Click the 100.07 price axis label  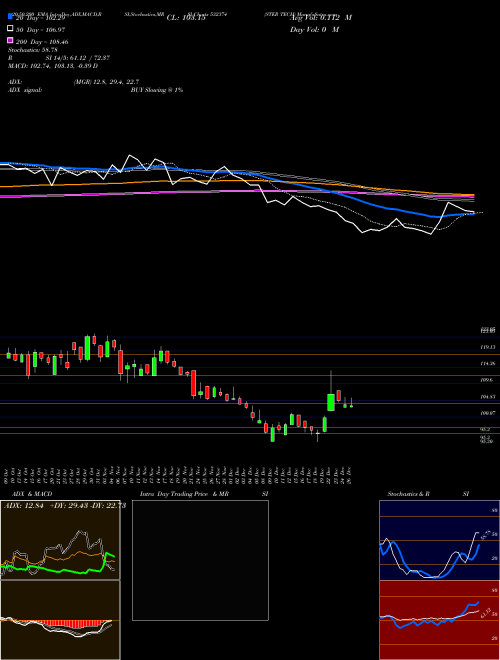[x=488, y=413]
